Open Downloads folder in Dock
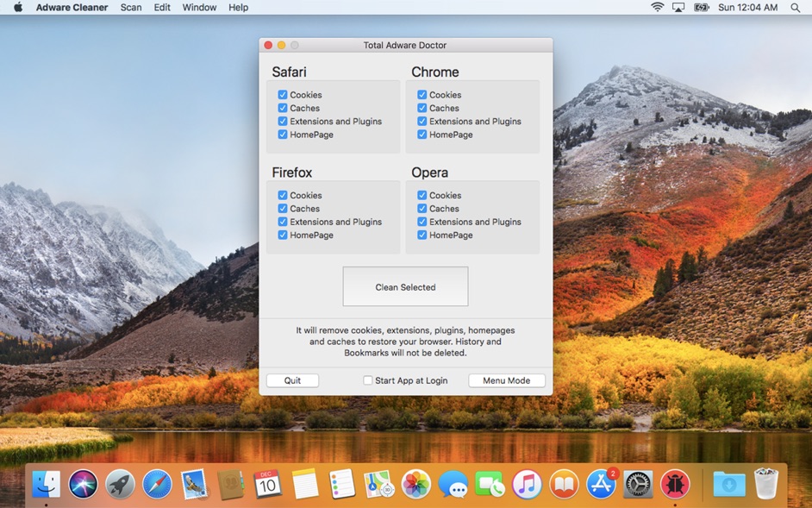Screen dimensions: 812x508 729,484
